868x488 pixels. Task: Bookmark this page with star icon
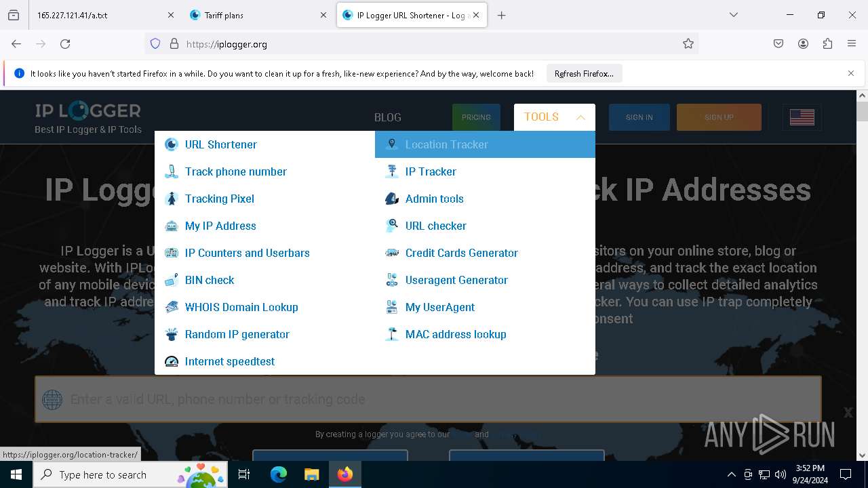(688, 44)
